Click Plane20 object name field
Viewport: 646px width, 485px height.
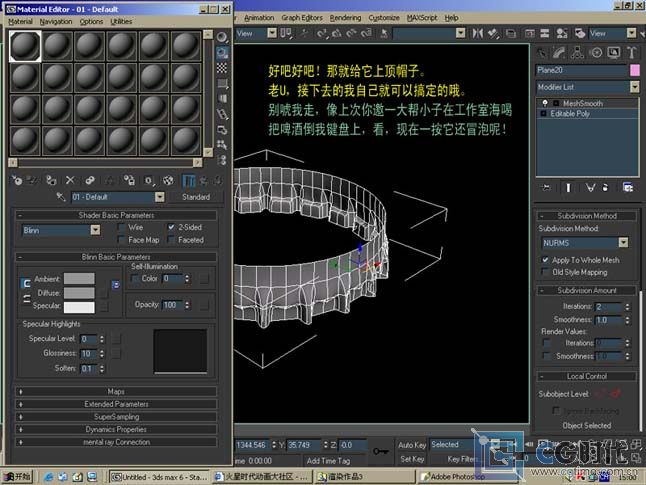pyautogui.click(x=581, y=70)
